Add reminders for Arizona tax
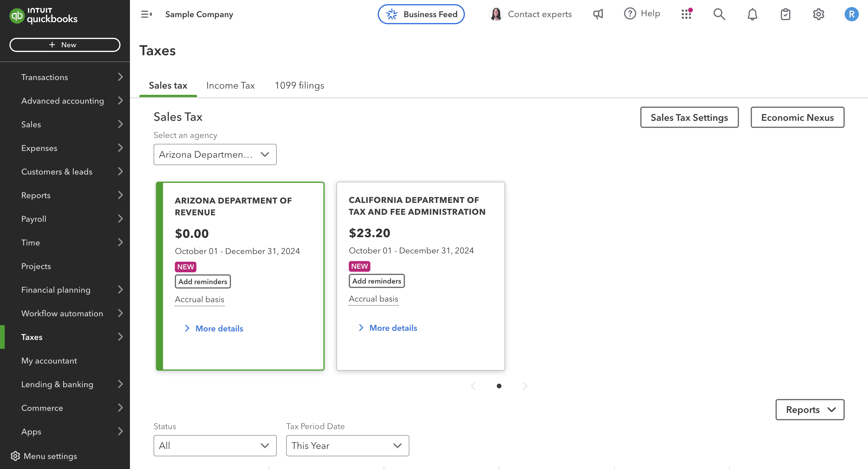The height and width of the screenshot is (469, 868). [202, 281]
